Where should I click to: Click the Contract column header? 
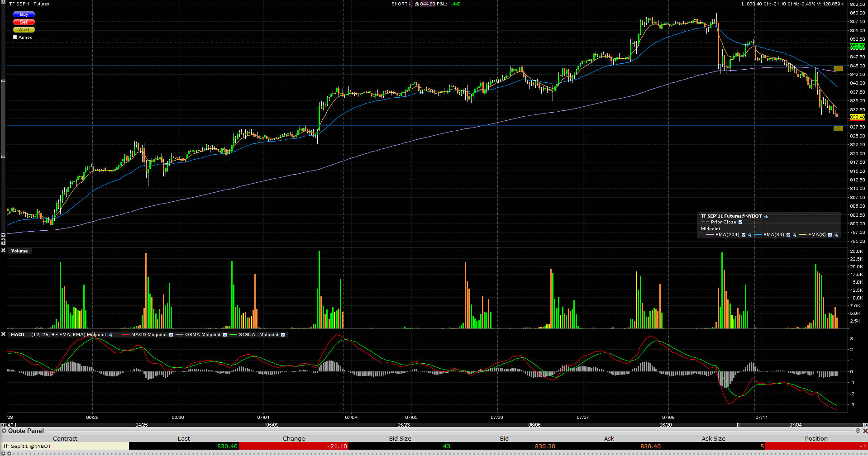click(65, 438)
